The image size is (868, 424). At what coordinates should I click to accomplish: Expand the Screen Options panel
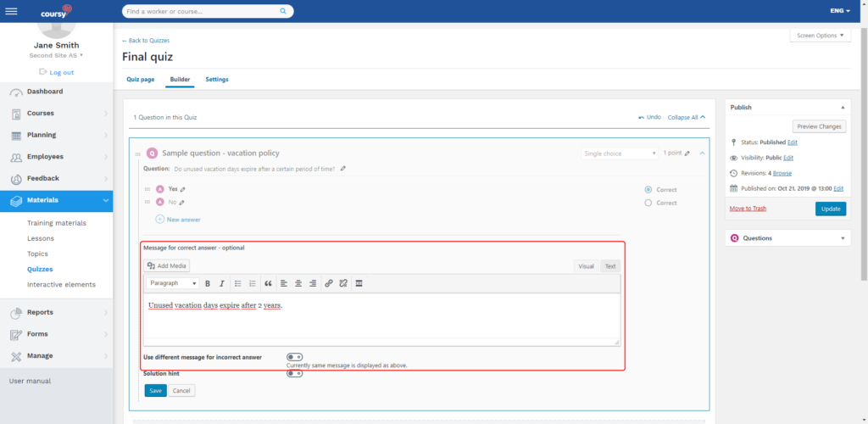(819, 36)
